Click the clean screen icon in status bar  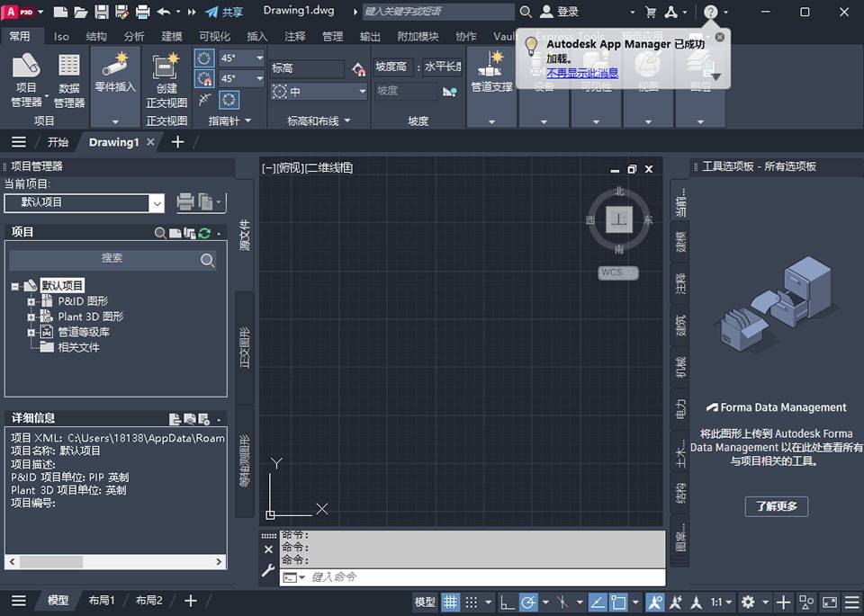(x=829, y=602)
